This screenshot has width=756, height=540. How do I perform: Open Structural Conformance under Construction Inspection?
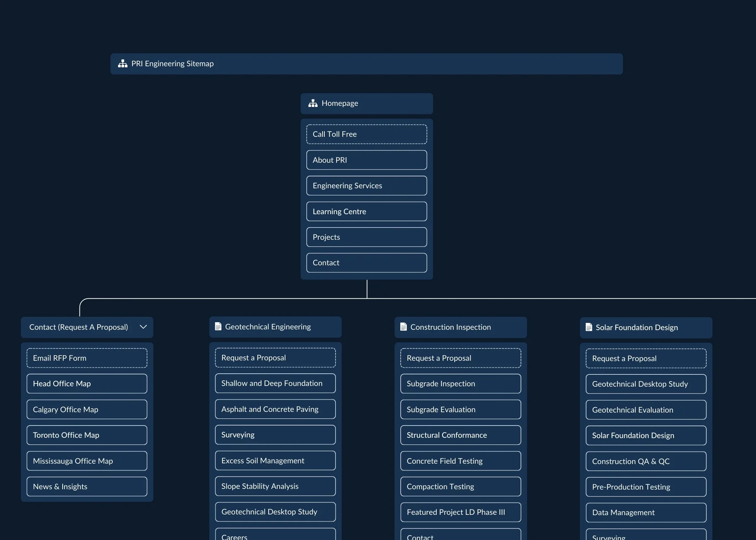[x=460, y=435]
